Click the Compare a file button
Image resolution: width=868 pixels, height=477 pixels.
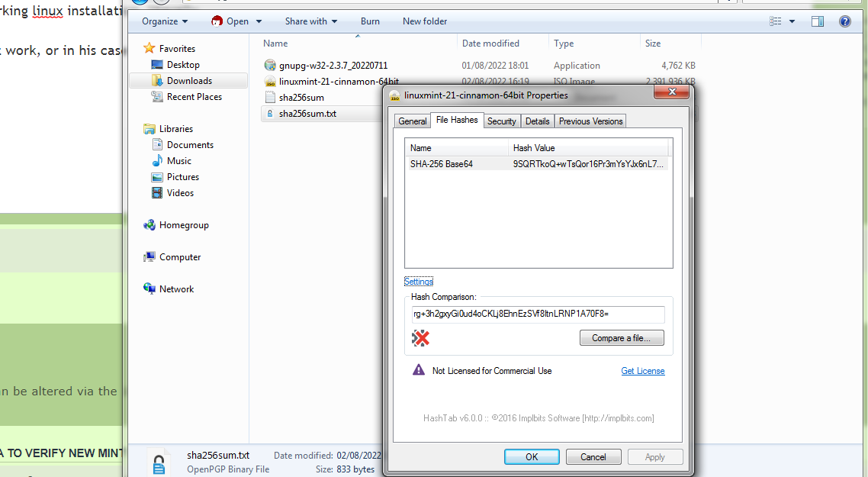pyautogui.click(x=621, y=338)
